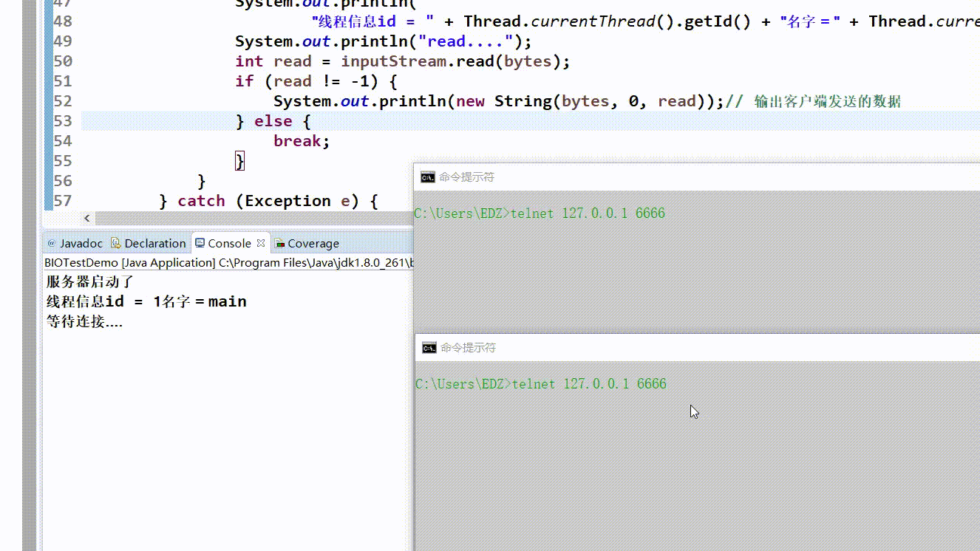Screen dimensions: 980x551
Task: Click the 'break;' statement on line 54
Action: click(302, 141)
